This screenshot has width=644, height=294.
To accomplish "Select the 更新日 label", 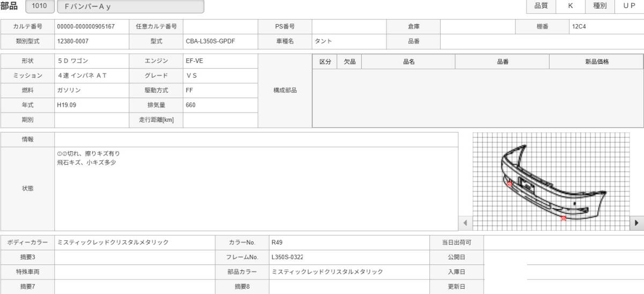I will (457, 286).
